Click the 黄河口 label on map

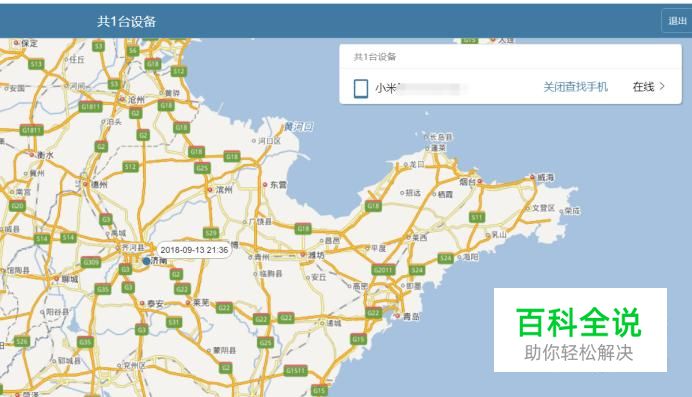(298, 127)
